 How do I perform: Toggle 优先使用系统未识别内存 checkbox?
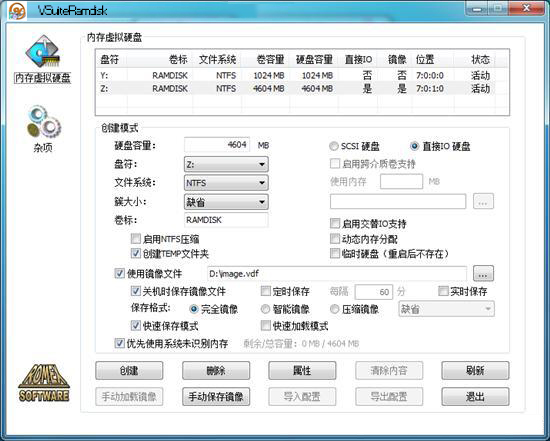120,343
